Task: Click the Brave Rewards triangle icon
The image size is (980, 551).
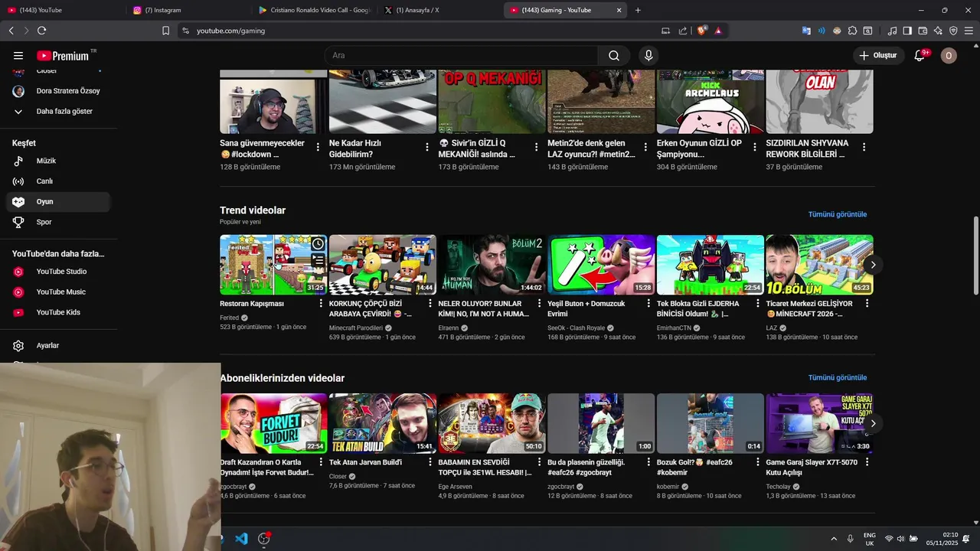Action: (718, 31)
